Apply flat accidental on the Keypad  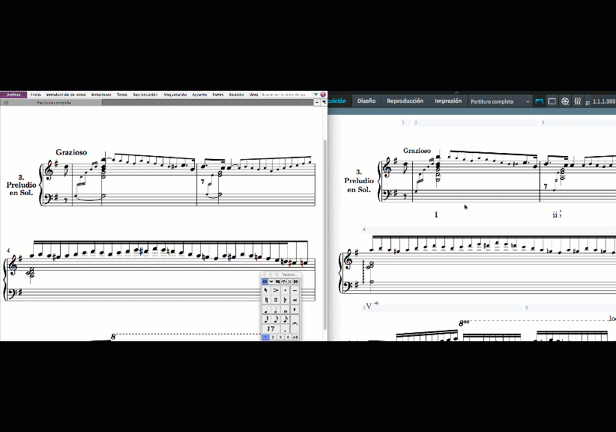[285, 300]
